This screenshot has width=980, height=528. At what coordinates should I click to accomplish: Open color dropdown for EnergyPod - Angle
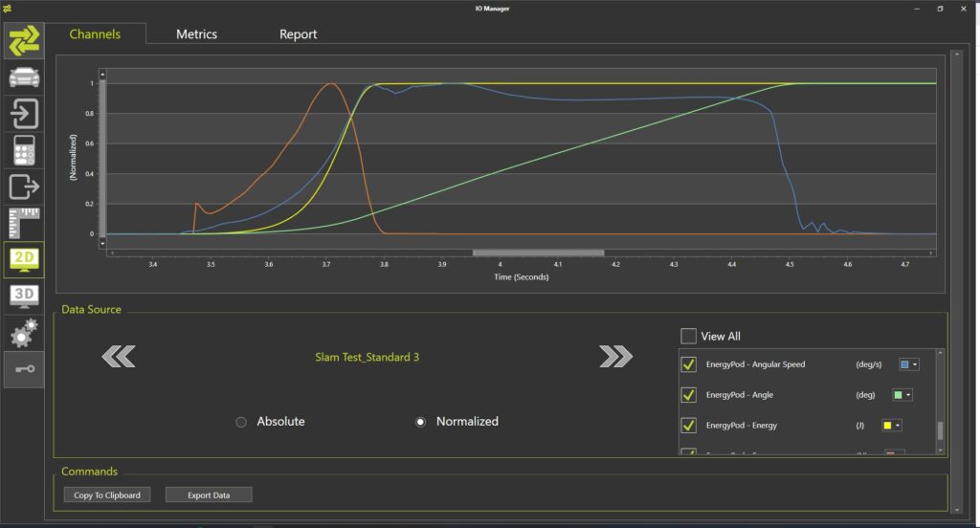pos(902,395)
